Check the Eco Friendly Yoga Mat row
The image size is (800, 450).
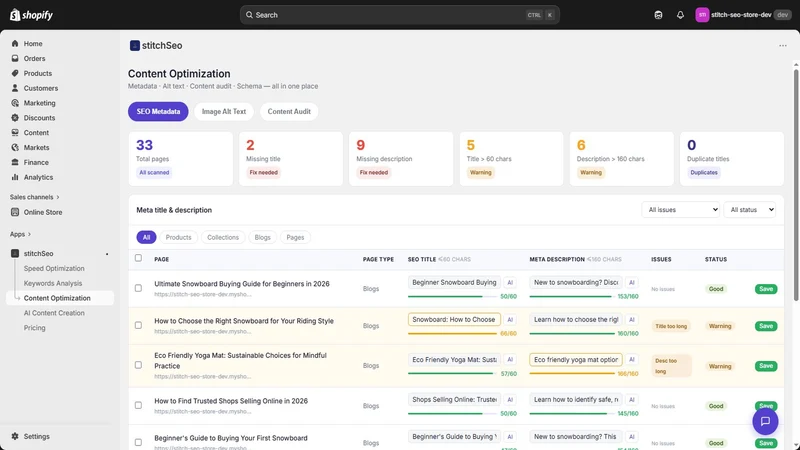click(x=138, y=365)
